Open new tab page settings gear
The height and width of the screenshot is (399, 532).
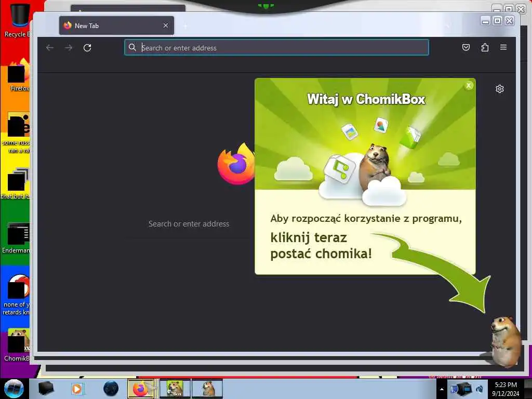point(499,89)
